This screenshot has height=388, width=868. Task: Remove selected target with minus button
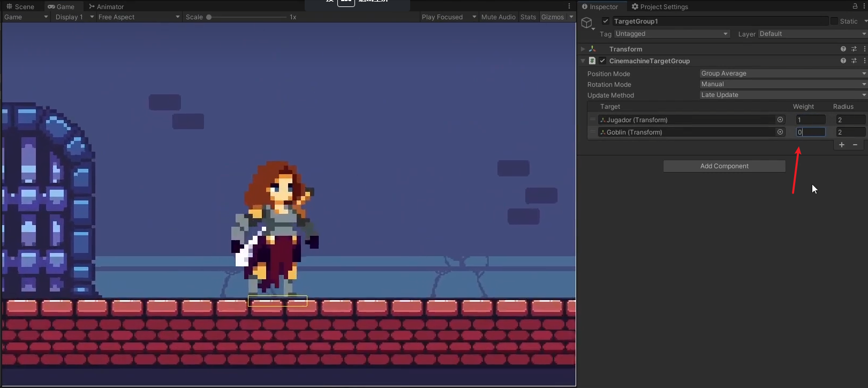[x=855, y=145]
